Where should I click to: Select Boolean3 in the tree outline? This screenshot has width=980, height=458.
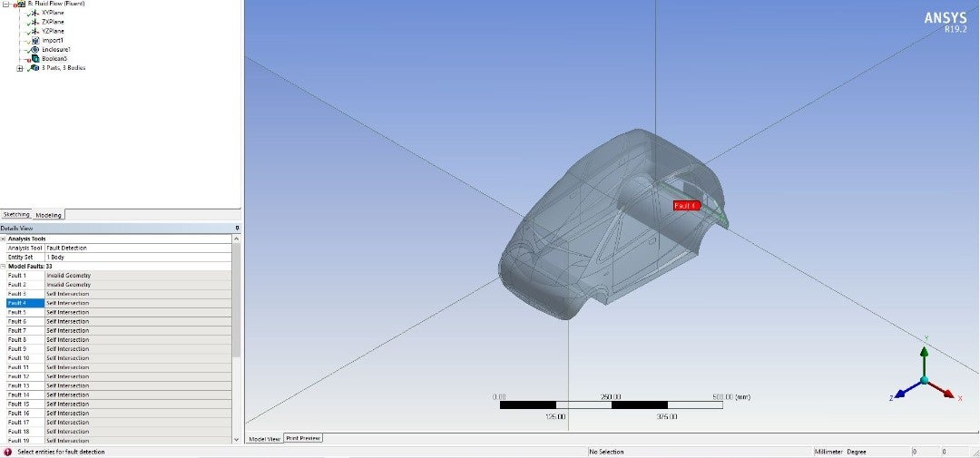click(x=54, y=59)
